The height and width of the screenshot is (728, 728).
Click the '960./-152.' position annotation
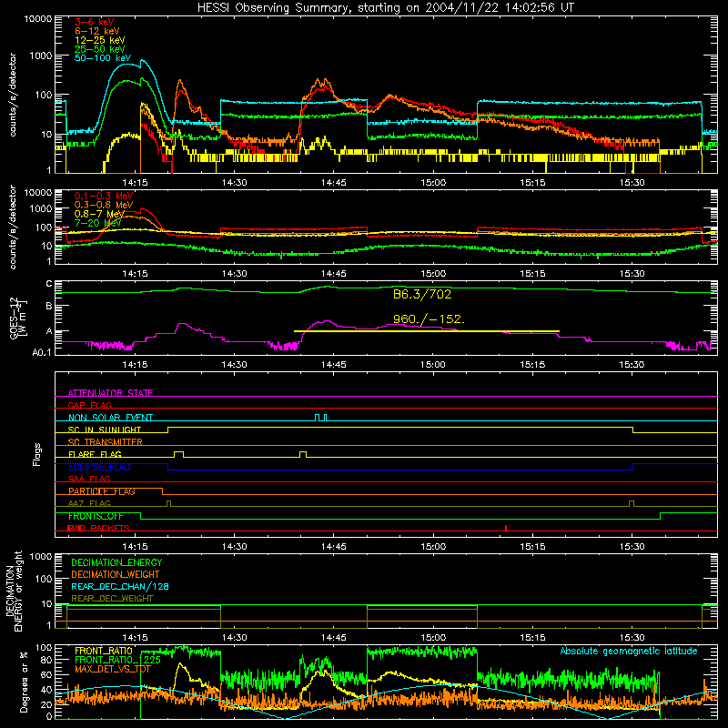(429, 319)
